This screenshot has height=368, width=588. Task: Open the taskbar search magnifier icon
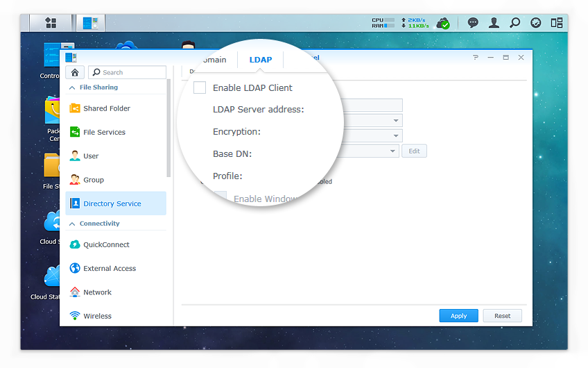click(x=515, y=23)
